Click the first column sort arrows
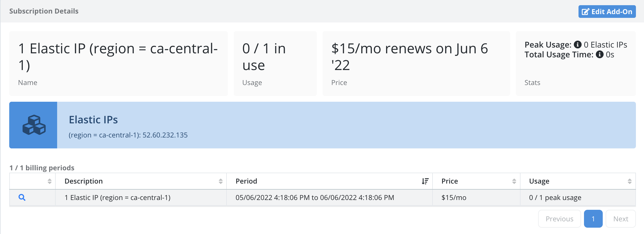 (x=50, y=181)
